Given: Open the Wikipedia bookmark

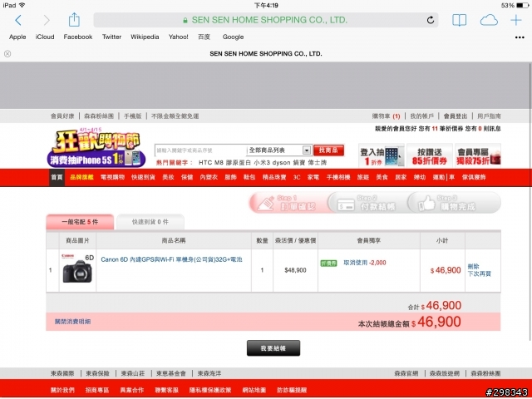Looking at the screenshot, I should [145, 37].
